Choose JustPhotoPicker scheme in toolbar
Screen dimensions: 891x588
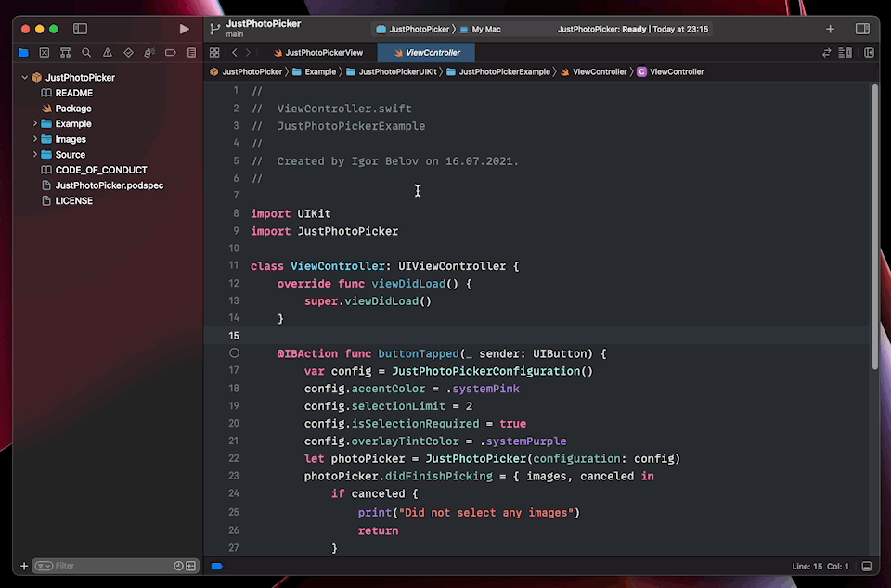tap(413, 29)
